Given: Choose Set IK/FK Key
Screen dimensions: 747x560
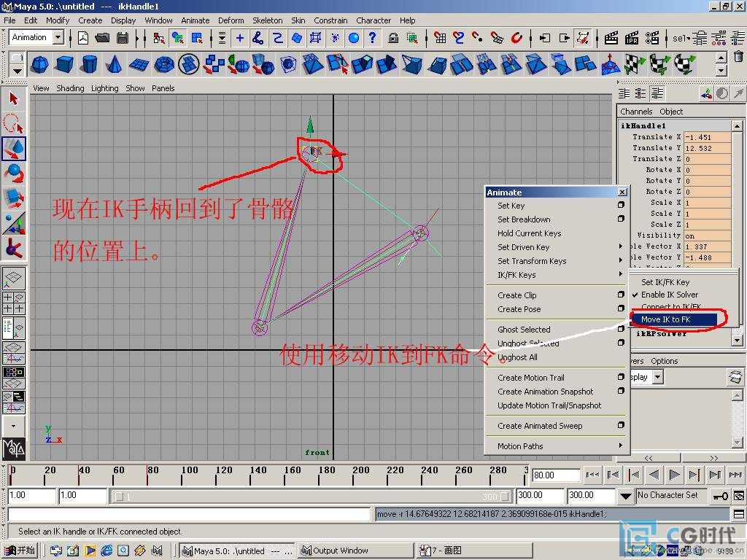Looking at the screenshot, I should 665,282.
